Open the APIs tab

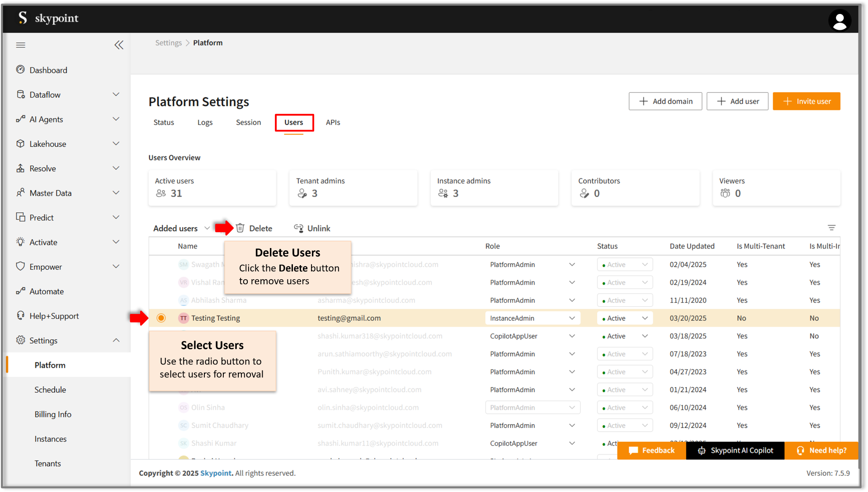tap(333, 122)
